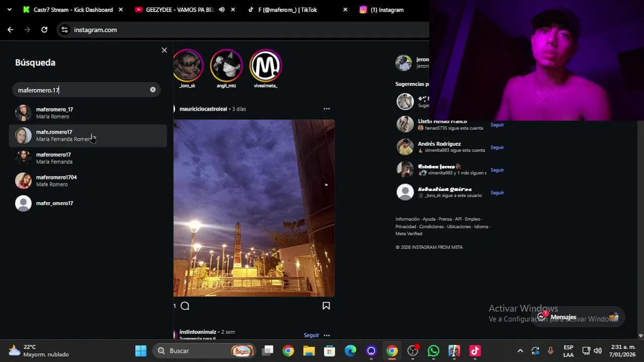View angll_mtz story
Image resolution: width=644 pixels, height=362 pixels.
click(x=226, y=65)
